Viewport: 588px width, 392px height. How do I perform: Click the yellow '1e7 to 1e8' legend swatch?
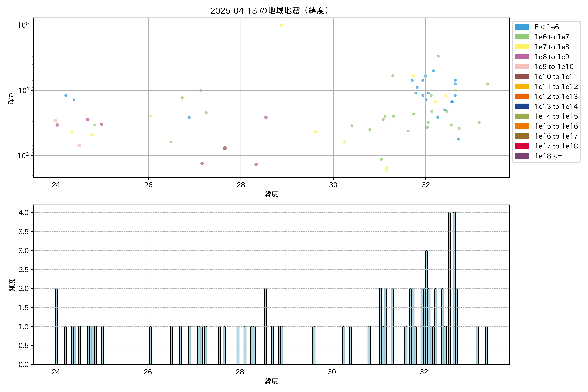coord(522,47)
